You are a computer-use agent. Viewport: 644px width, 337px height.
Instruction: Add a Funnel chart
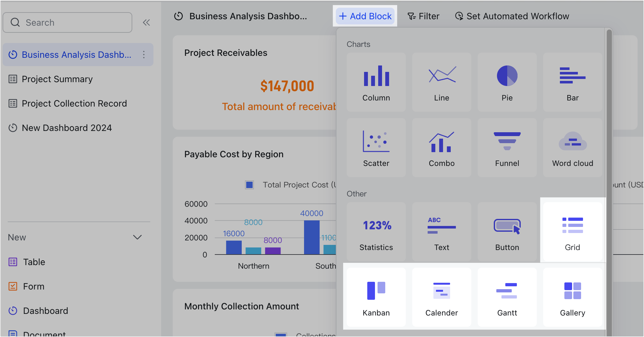coord(507,147)
